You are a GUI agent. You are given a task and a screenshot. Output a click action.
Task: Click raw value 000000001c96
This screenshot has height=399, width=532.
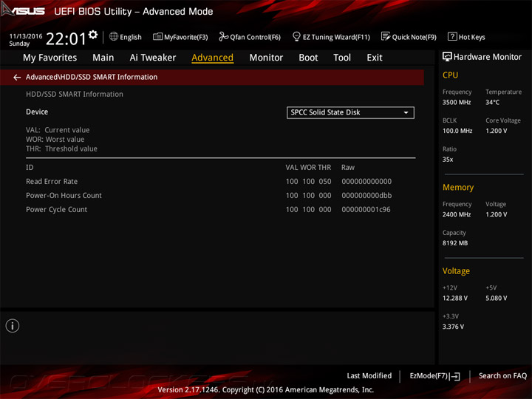(366, 209)
